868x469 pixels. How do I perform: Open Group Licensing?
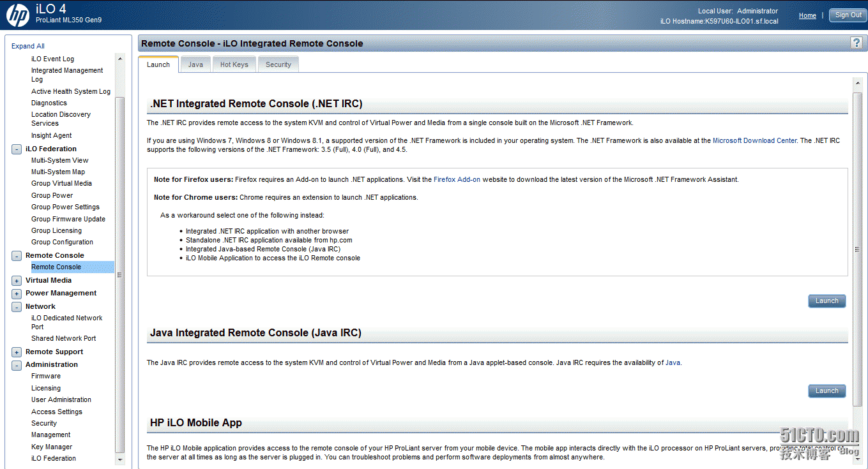click(56, 230)
